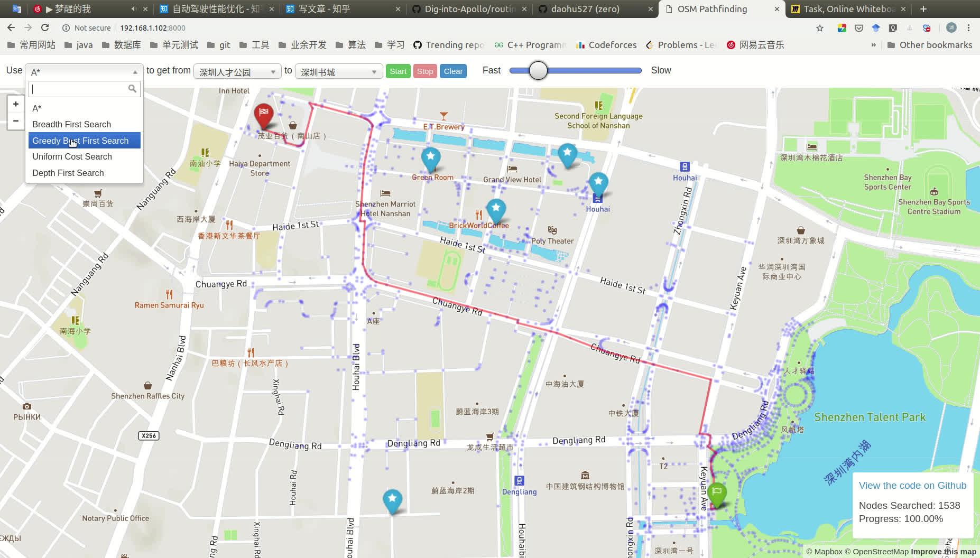Open the Other bookmarks folder

930,45
